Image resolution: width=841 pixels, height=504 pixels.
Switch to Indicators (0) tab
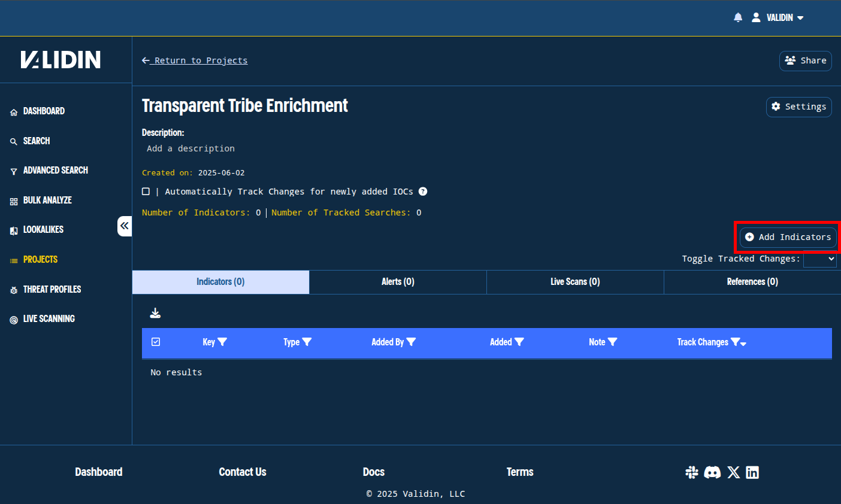[x=220, y=282]
